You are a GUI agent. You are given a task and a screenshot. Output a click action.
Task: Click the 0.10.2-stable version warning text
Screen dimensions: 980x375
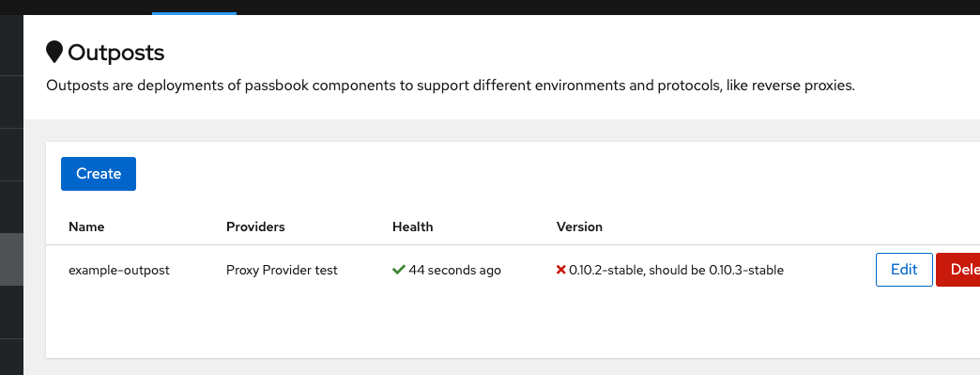676,271
